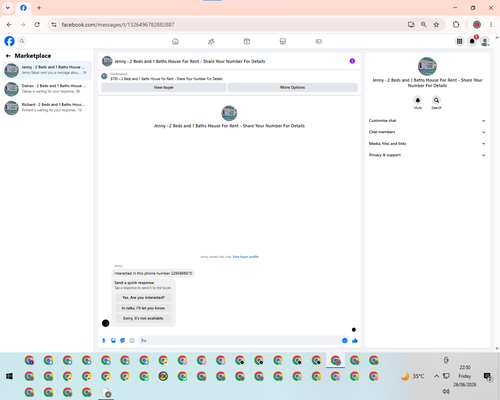Click the listing thumbnail in right panel
This screenshot has width=500, height=400.
pos(427,66)
